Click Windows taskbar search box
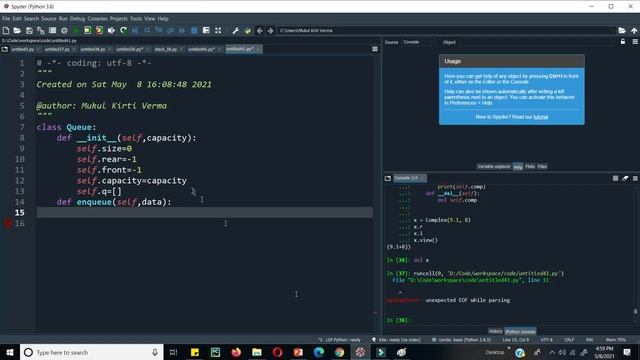Image resolution: width=640 pixels, height=360 pixels. [x=91, y=352]
